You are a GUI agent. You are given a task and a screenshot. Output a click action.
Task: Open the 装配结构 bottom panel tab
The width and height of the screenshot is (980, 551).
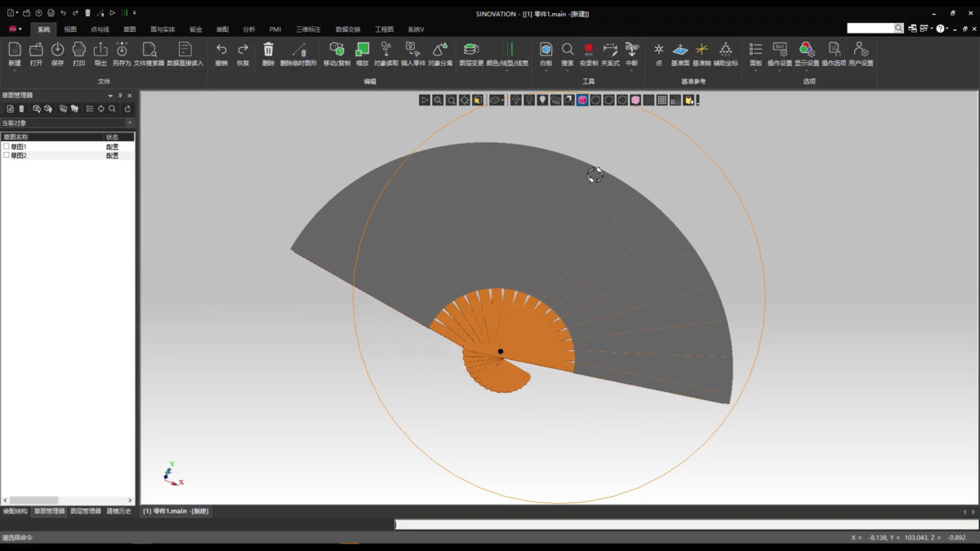[x=15, y=511]
